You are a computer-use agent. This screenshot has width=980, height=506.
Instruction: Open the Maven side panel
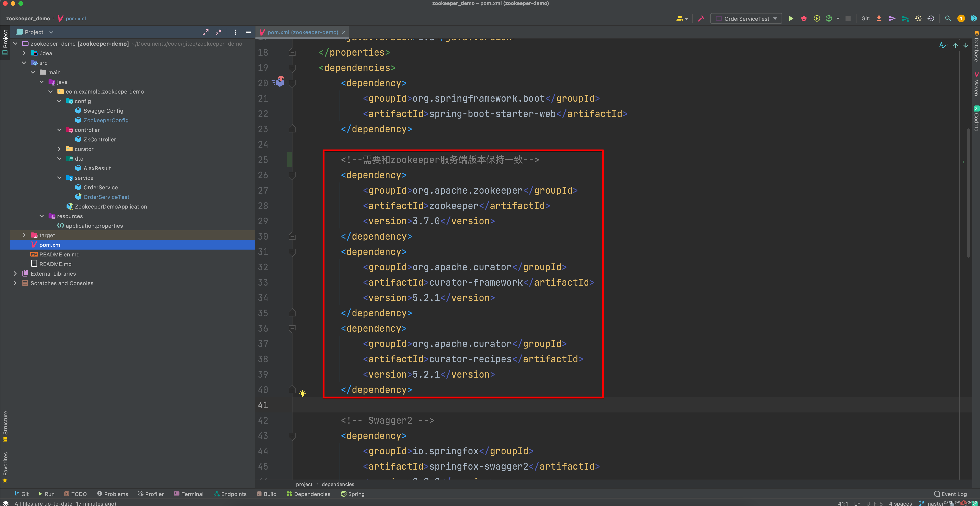coord(976,84)
